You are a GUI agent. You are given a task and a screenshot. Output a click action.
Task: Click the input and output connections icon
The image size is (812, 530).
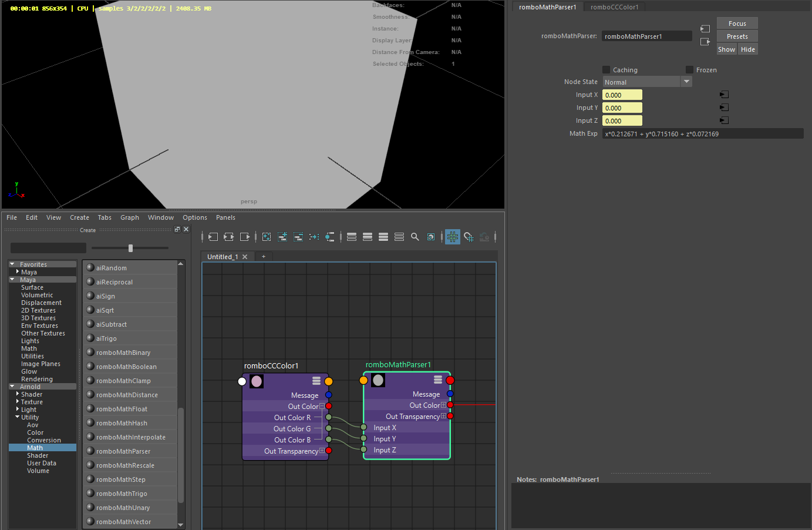click(229, 237)
